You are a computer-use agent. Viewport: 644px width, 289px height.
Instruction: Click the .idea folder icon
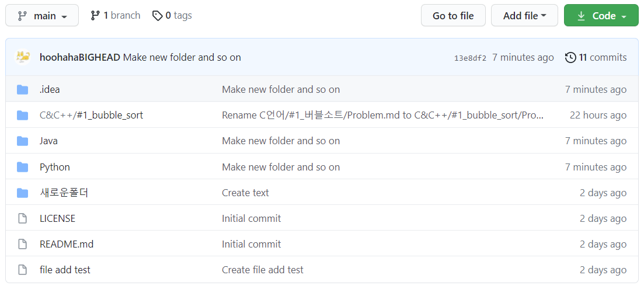point(23,89)
